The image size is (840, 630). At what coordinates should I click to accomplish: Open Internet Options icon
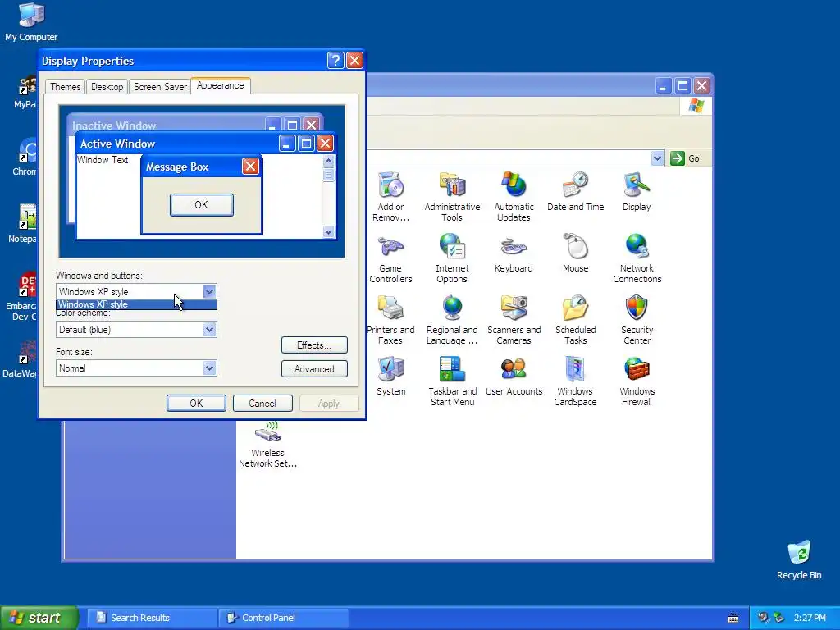(452, 258)
